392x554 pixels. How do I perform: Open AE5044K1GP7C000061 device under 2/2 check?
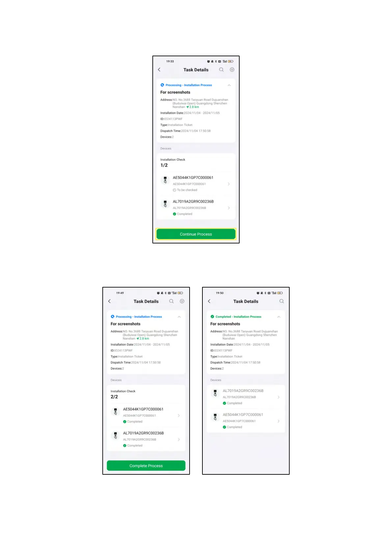click(x=146, y=415)
